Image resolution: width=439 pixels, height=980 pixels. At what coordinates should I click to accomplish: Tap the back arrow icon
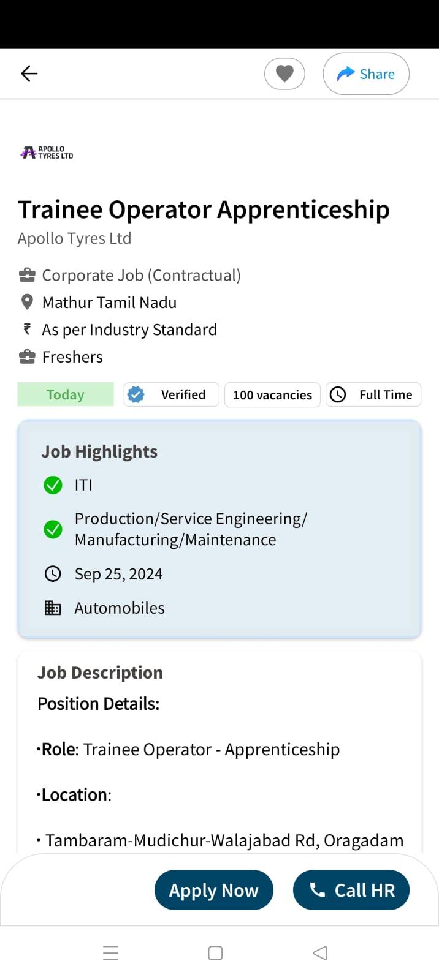click(x=29, y=73)
